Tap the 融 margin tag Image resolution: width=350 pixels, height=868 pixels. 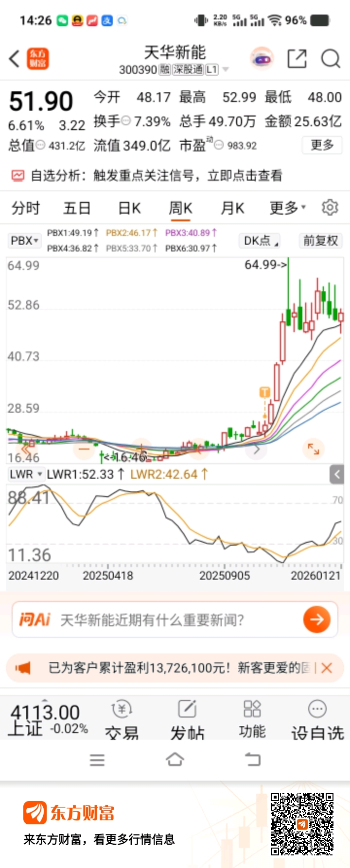(x=165, y=70)
